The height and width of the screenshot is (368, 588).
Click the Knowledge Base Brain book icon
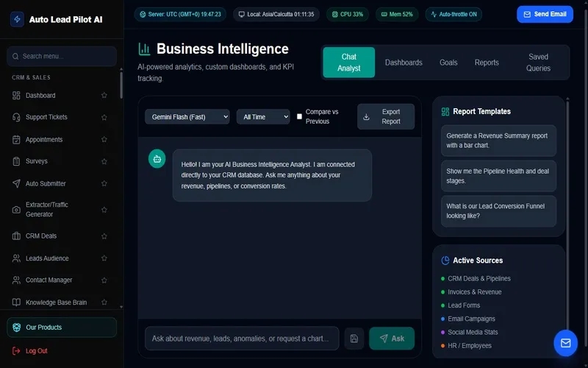16,302
